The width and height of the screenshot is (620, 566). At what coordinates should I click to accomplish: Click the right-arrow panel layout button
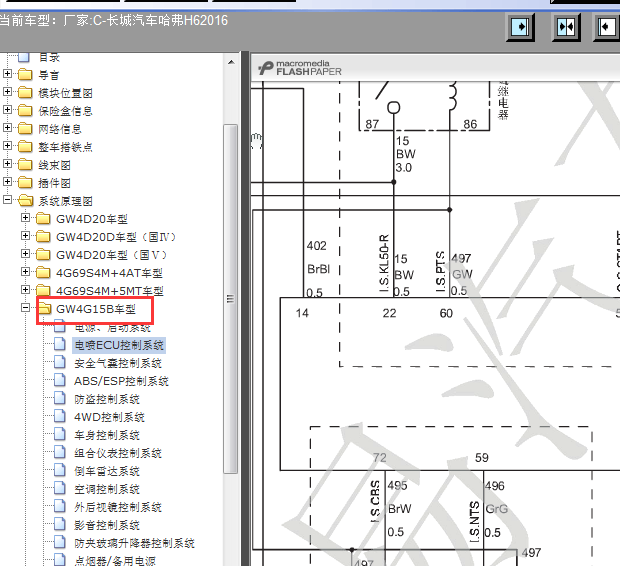pyautogui.click(x=520, y=27)
